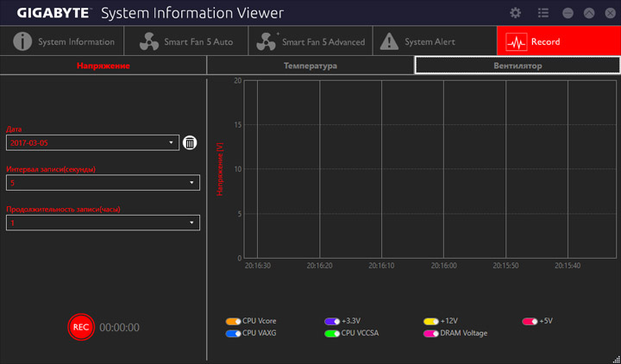The width and height of the screenshot is (621, 364).
Task: Click the 20:16:00 time axis label
Action: (443, 266)
